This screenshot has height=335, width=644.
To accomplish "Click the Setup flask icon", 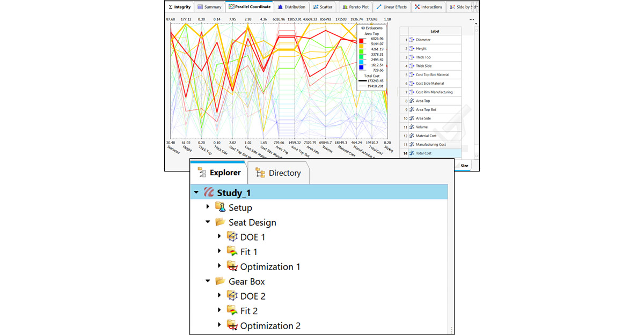I will pyautogui.click(x=220, y=207).
